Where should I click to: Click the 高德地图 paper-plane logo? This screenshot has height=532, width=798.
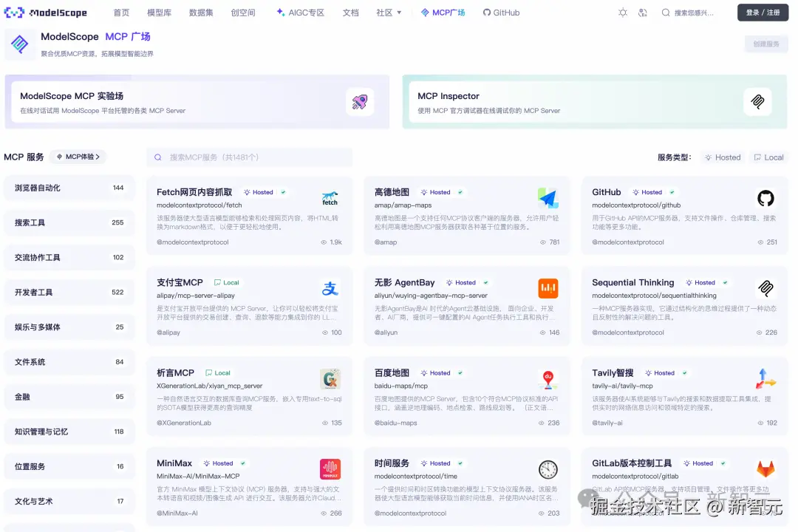(x=548, y=198)
